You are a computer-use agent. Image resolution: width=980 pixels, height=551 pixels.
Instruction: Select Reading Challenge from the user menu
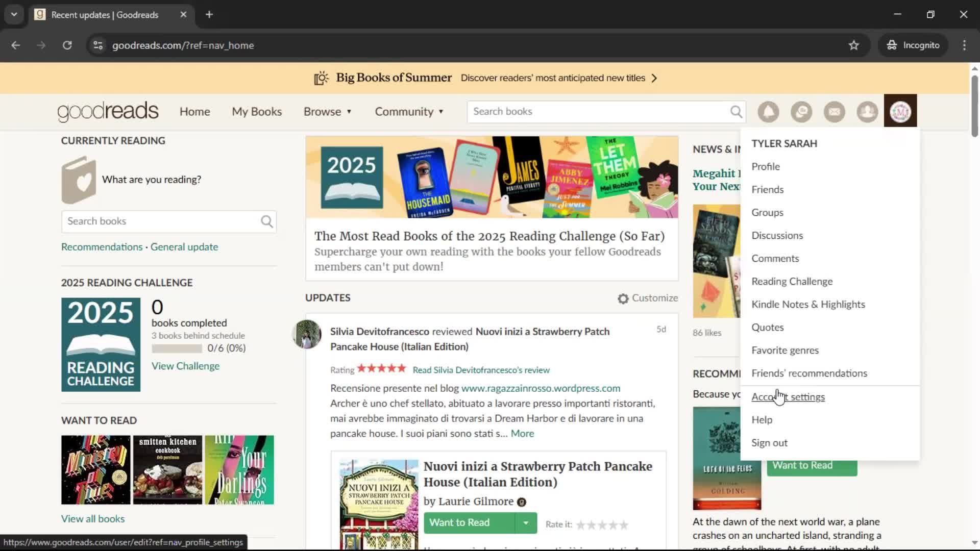coord(792,282)
